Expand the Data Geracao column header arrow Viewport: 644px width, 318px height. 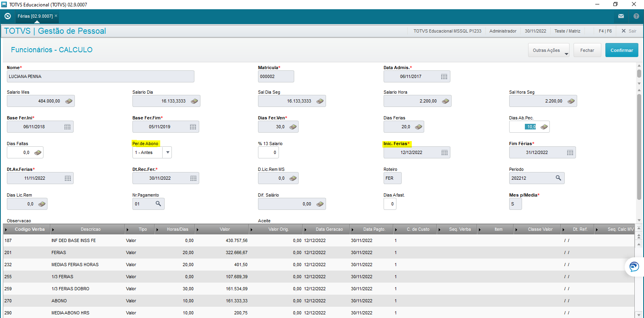tap(305, 230)
